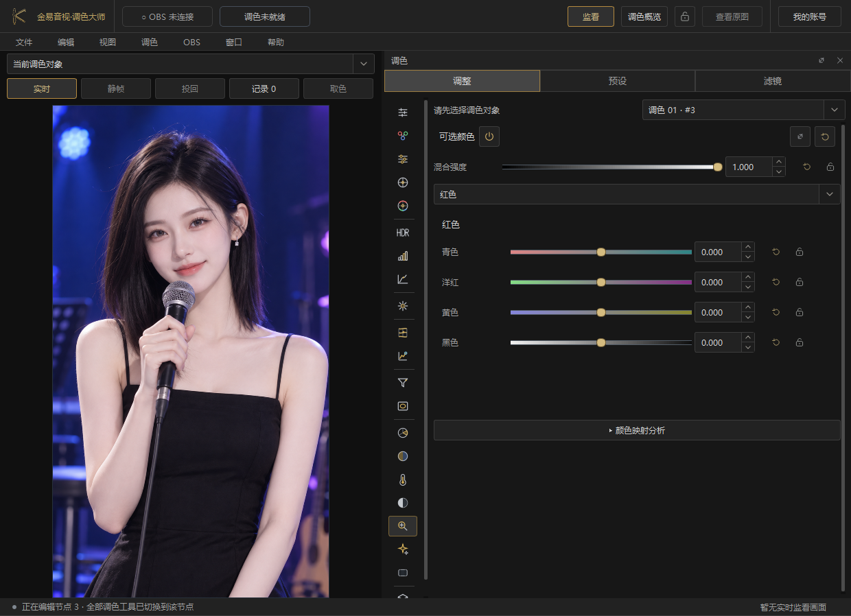Open the HDR tool in the sidebar
The image size is (851, 616).
pyautogui.click(x=403, y=233)
